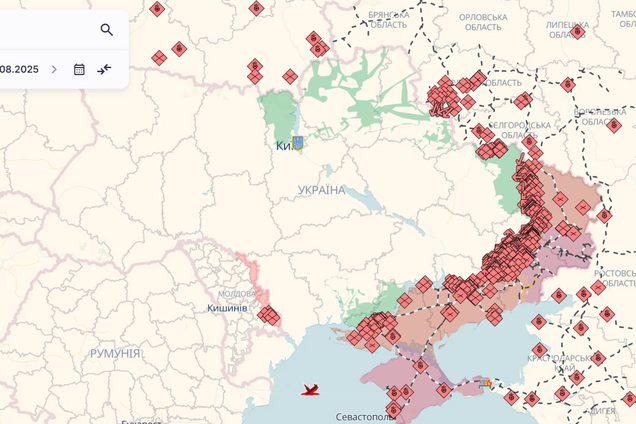Click the РУМУНІЯ country label
Image resolution: width=636 pixels, height=424 pixels.
(115, 353)
